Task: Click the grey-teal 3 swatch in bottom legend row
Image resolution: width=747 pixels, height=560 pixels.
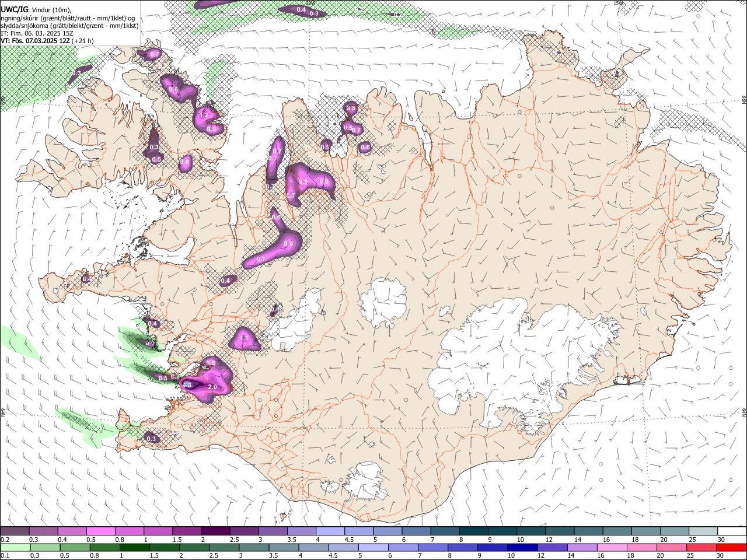Action: point(254,548)
